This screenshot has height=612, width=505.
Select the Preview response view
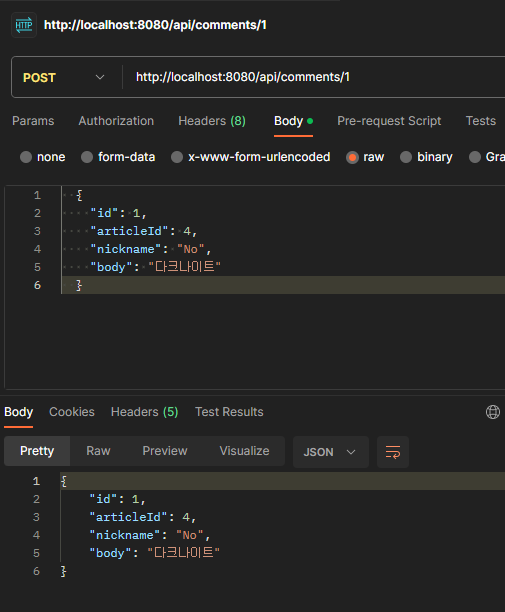[165, 451]
